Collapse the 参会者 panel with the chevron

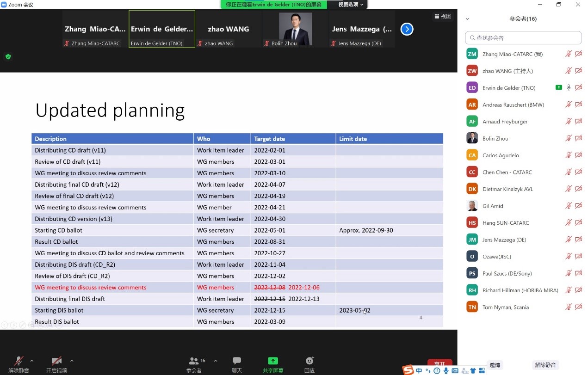[x=467, y=19]
